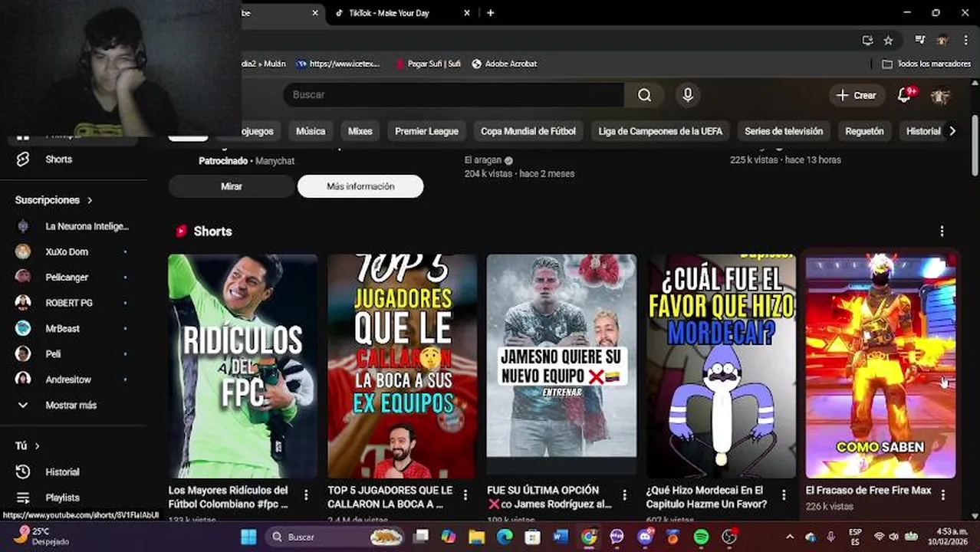Open Mordecai favor short thumbnail
The image size is (980, 552).
pos(721,366)
